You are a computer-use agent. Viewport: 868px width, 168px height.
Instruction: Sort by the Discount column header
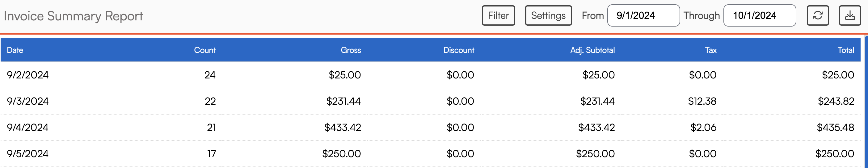pyautogui.click(x=458, y=50)
